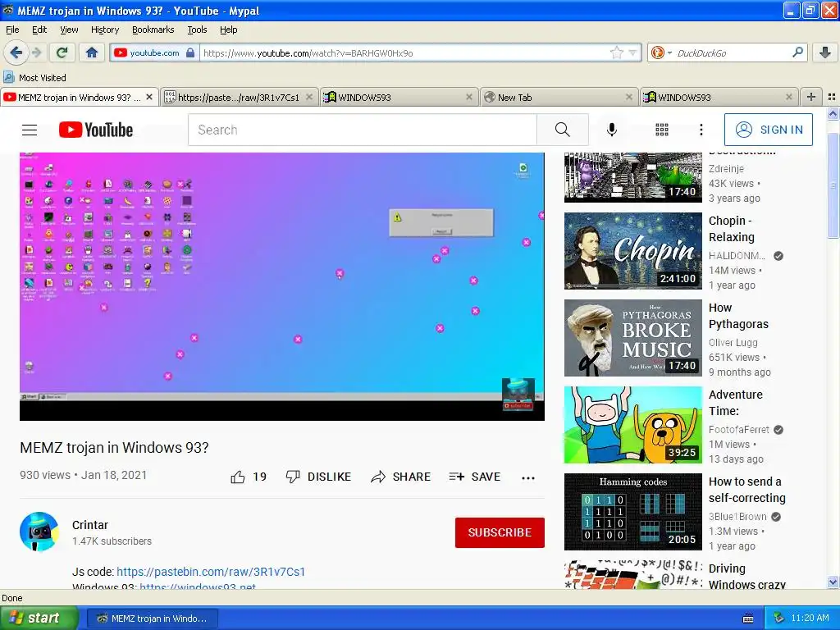Switch to the last WINDOWS93 tab
The image size is (840, 630).
pyautogui.click(x=719, y=97)
